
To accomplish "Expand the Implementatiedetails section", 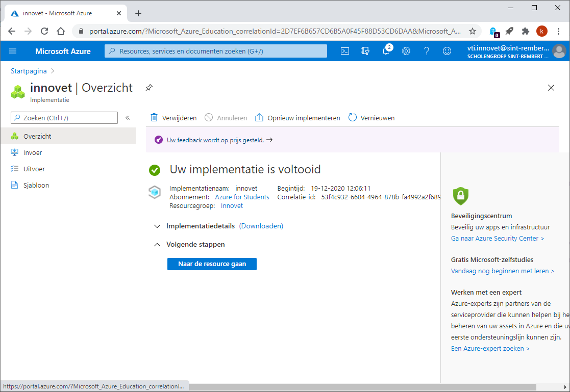I will coord(157,226).
